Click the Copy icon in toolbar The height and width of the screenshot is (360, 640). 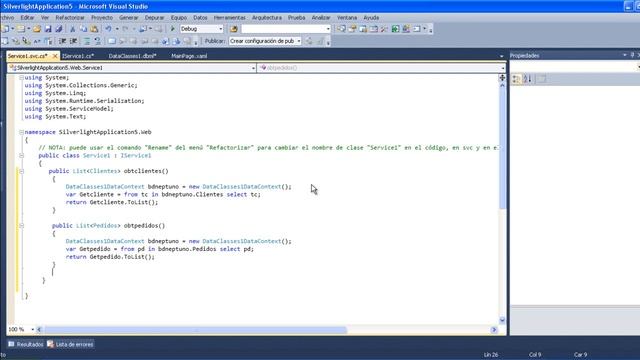[x=84, y=29]
